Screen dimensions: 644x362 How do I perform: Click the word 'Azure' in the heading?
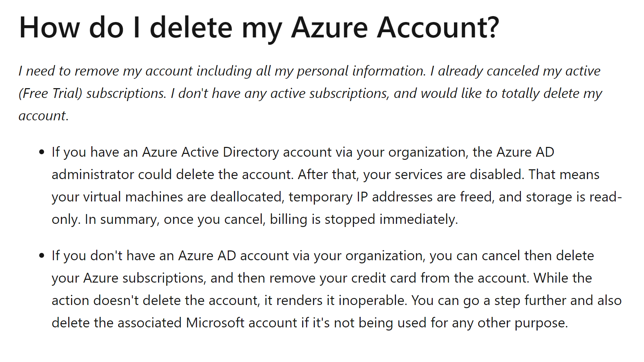(x=329, y=28)
